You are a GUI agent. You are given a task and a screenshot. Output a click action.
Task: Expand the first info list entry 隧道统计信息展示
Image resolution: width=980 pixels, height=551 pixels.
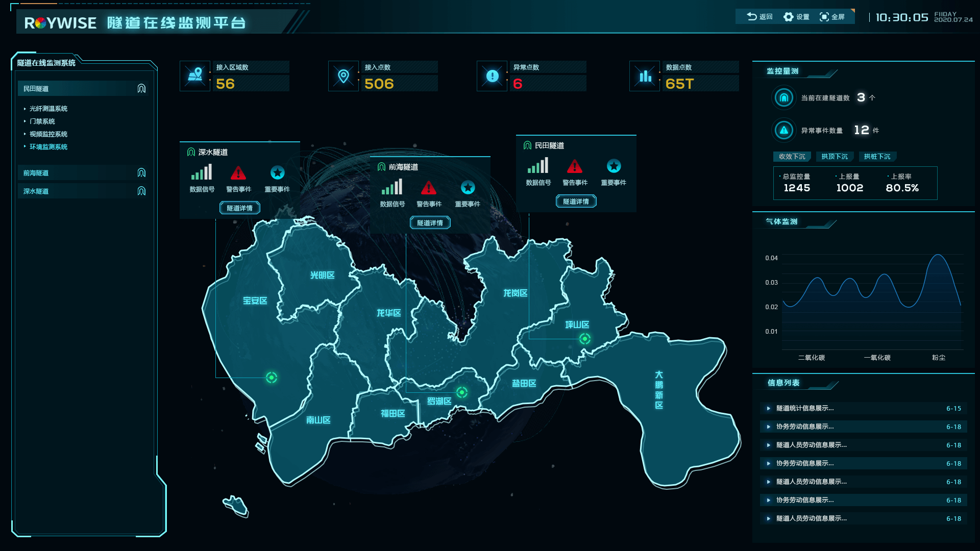tap(804, 408)
